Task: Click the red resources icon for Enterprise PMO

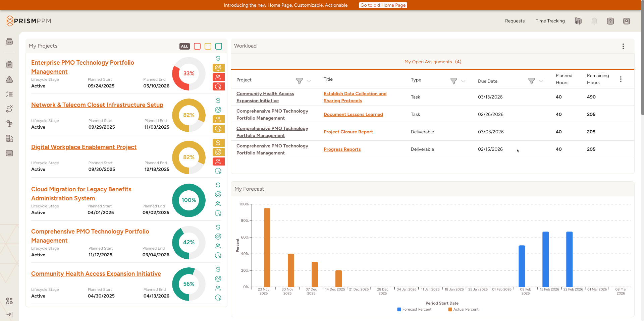Action: (218, 77)
